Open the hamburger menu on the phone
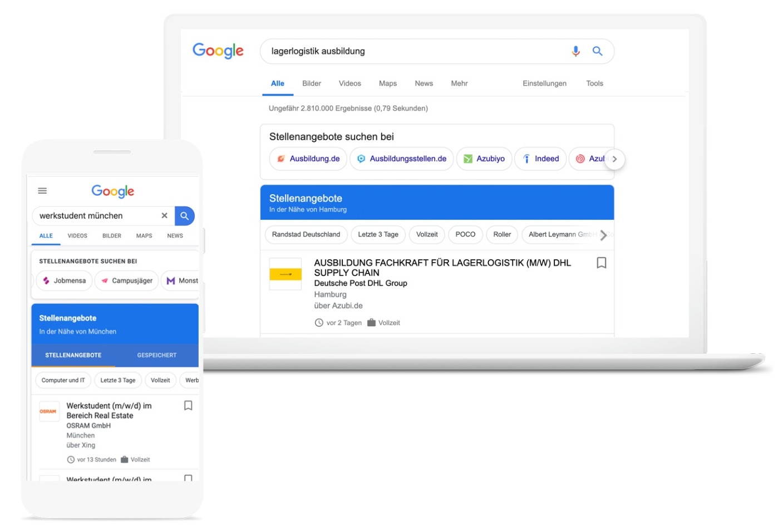The width and height of the screenshot is (783, 532). 42,191
